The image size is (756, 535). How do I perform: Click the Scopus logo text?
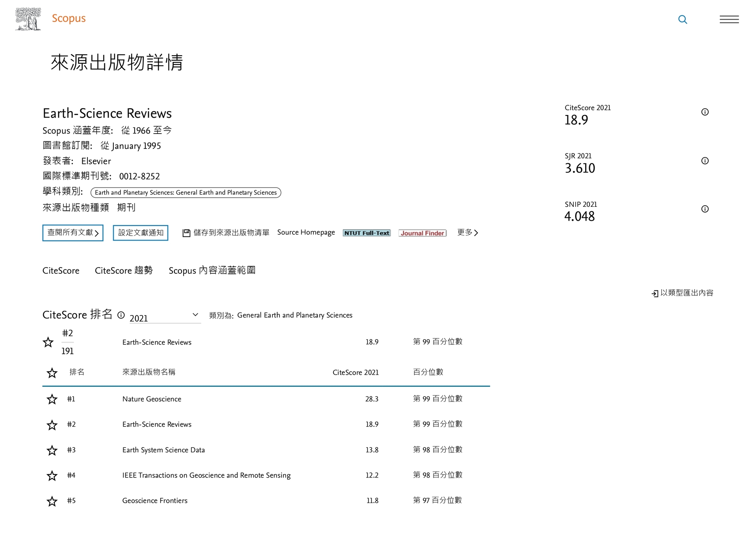click(x=69, y=19)
